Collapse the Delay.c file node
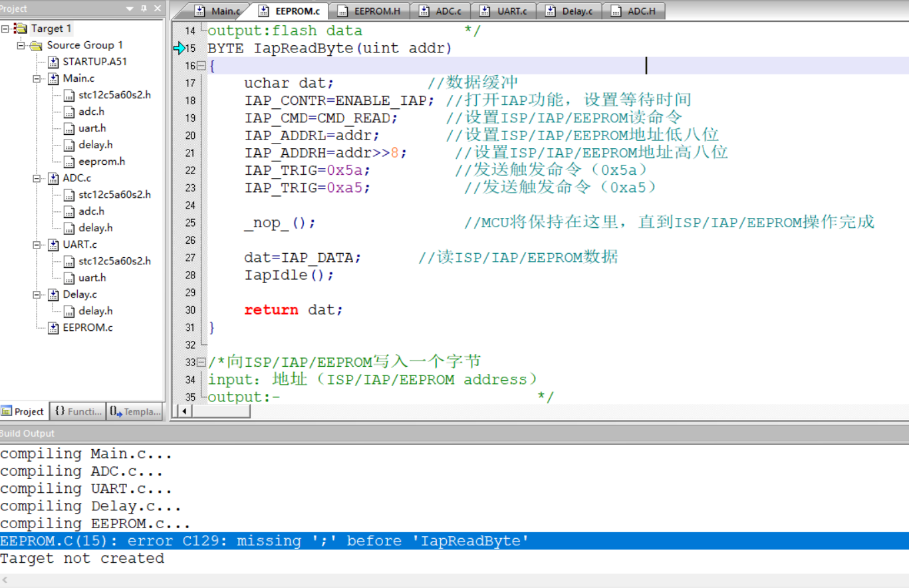909x588 pixels. pos(37,294)
